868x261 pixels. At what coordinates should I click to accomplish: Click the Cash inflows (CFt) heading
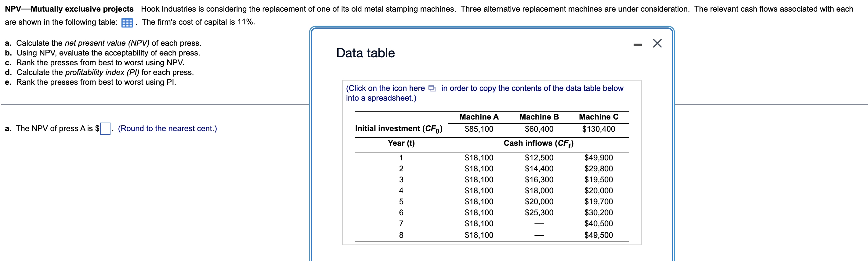tap(538, 144)
